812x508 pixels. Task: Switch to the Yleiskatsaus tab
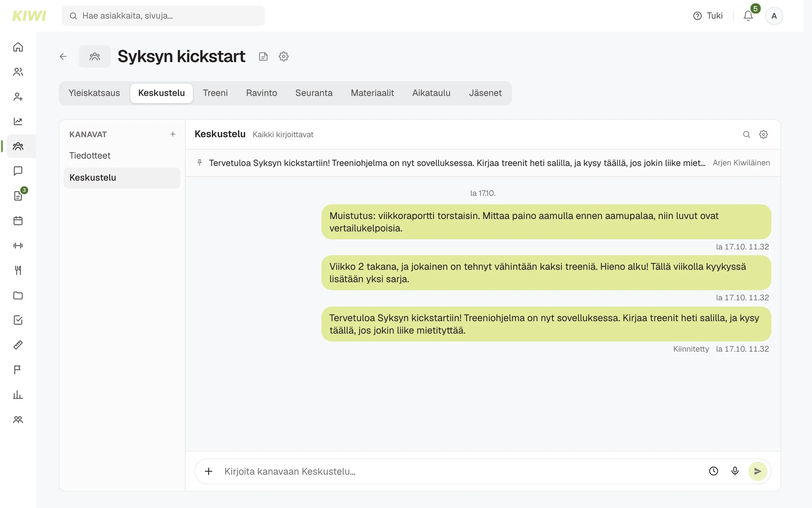(x=94, y=93)
